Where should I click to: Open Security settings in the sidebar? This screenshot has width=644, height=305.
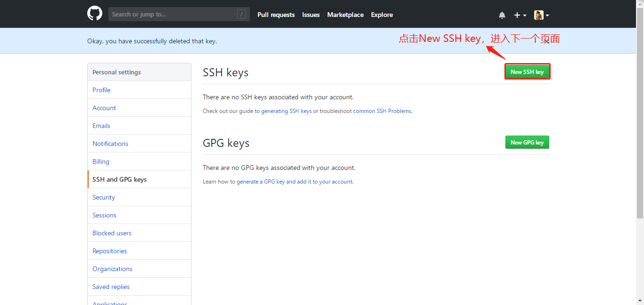(103, 197)
